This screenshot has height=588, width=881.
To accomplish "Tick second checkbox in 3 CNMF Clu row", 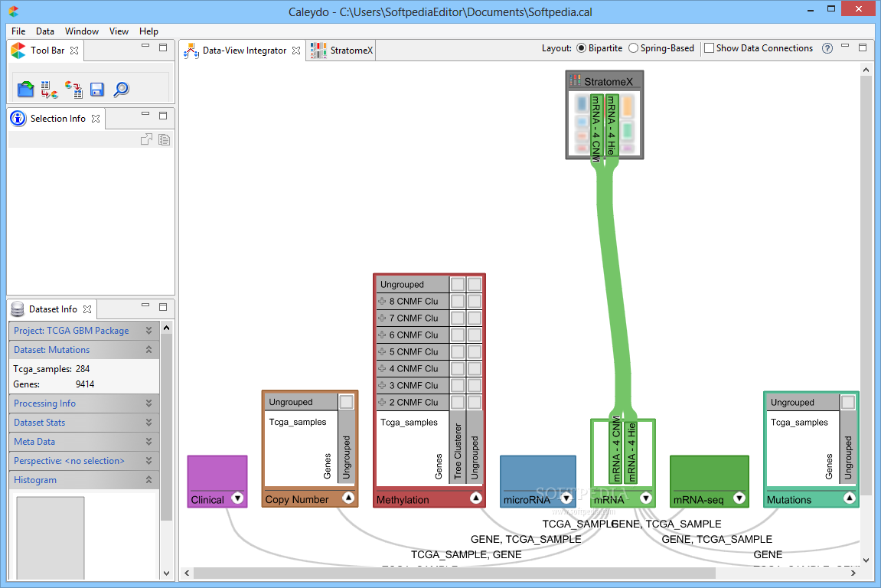I will coord(475,386).
